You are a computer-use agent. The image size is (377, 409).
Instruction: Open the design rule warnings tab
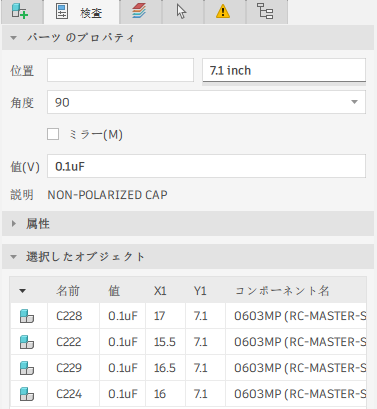[x=224, y=12]
